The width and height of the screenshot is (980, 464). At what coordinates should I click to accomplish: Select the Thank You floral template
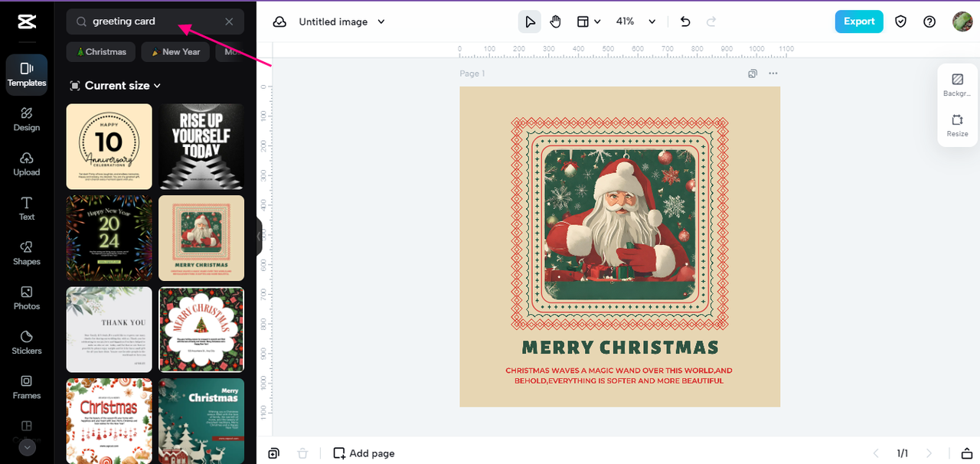pos(109,329)
